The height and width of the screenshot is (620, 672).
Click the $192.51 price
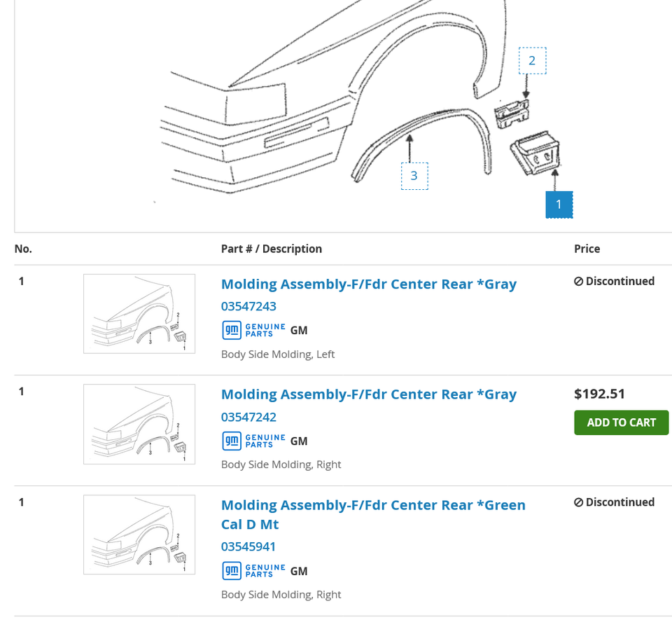tap(599, 394)
